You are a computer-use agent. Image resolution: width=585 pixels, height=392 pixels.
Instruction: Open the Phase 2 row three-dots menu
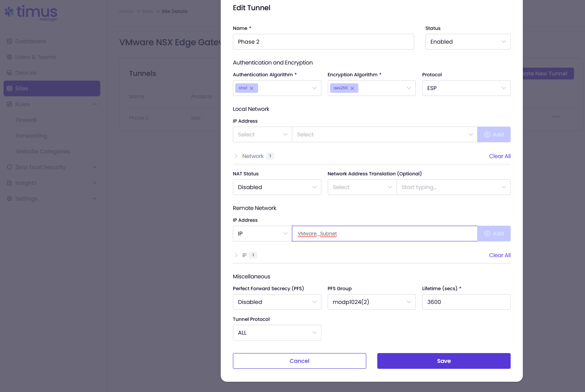point(555,117)
